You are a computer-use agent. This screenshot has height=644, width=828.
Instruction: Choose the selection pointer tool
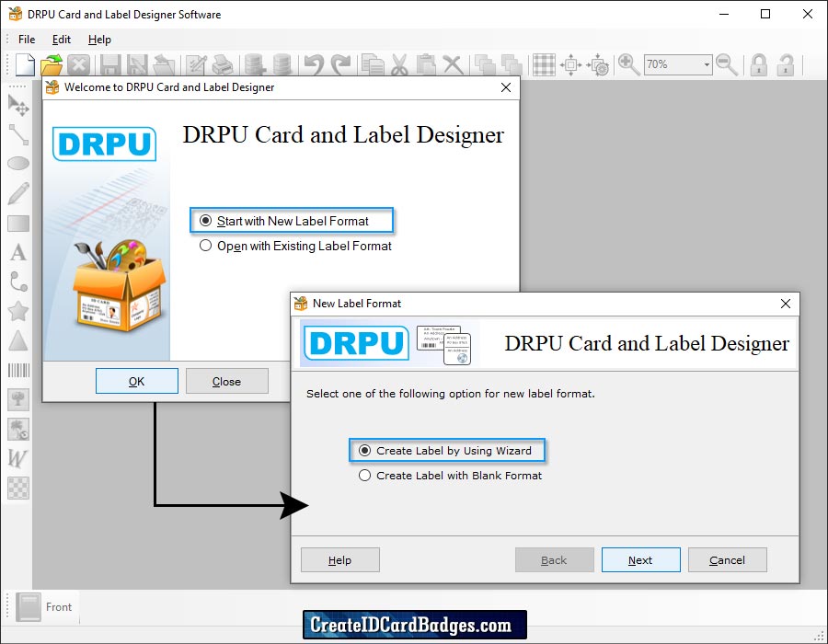(x=18, y=105)
